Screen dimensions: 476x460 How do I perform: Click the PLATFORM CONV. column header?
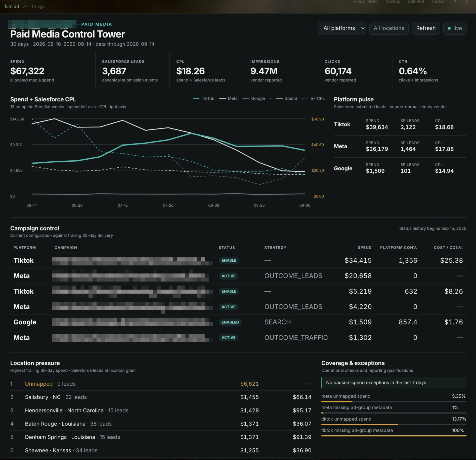point(399,248)
